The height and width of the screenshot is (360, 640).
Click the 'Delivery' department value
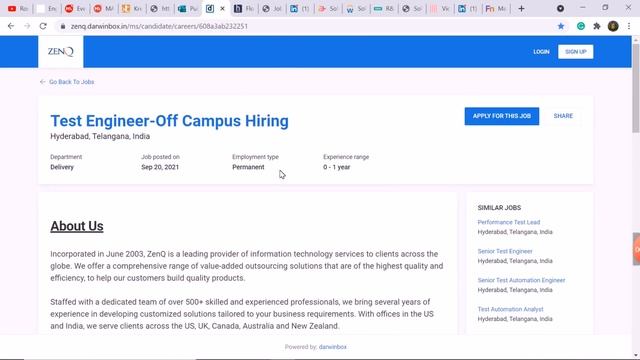[62, 167]
